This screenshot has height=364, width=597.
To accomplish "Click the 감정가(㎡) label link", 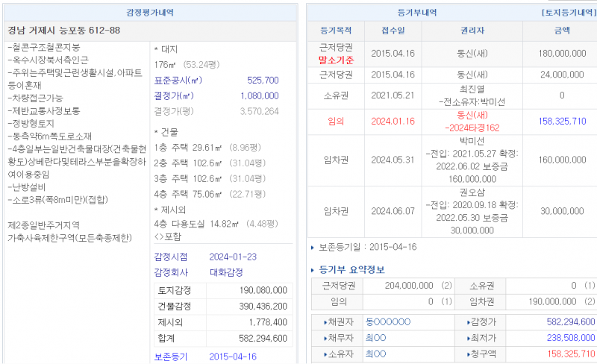I will [x=175, y=96].
